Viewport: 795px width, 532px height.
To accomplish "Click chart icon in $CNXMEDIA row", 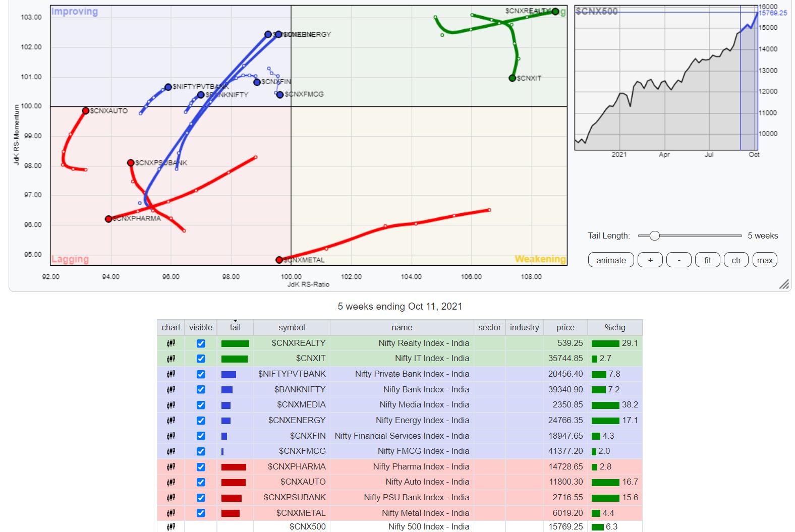I will [x=171, y=405].
